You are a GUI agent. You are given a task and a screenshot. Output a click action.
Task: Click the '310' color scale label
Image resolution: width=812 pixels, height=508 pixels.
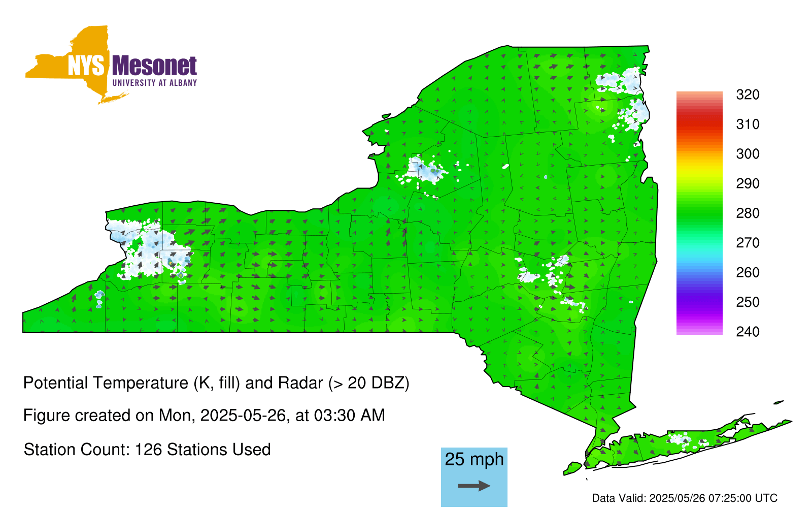(748, 124)
